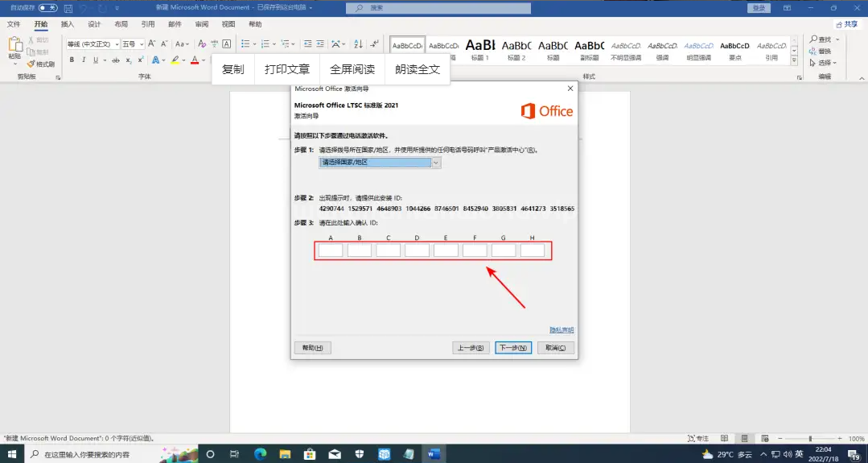Toggle Superscript formatting
This screenshot has width=868, height=463.
pos(141,60)
